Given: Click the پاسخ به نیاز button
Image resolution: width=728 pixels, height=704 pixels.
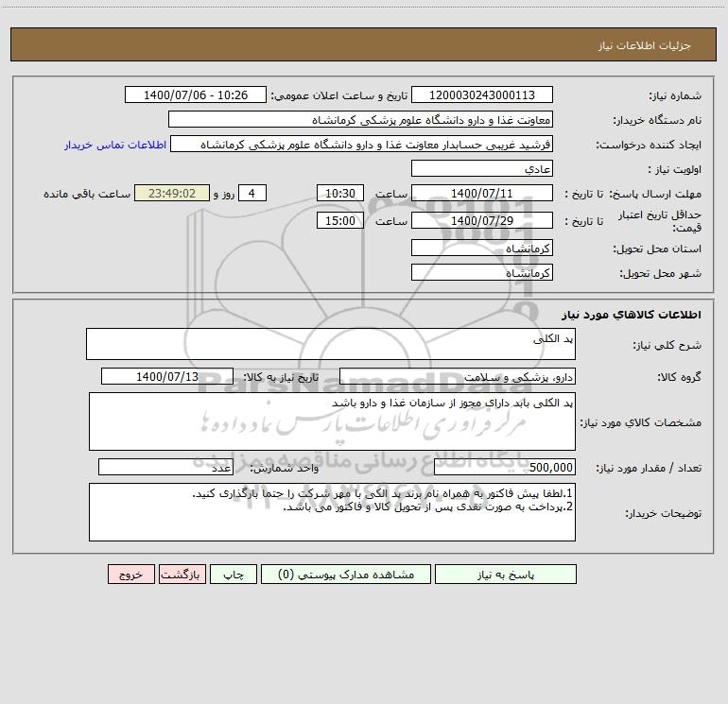Looking at the screenshot, I should [505, 574].
